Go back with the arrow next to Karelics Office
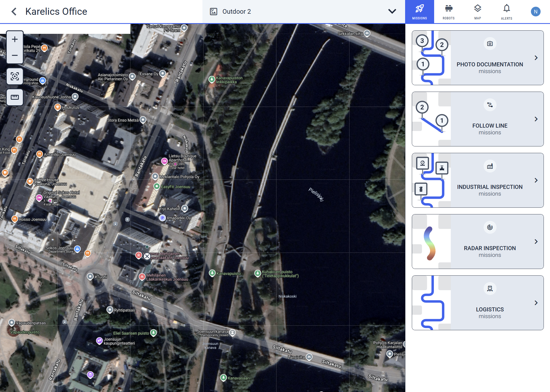 (x=14, y=11)
